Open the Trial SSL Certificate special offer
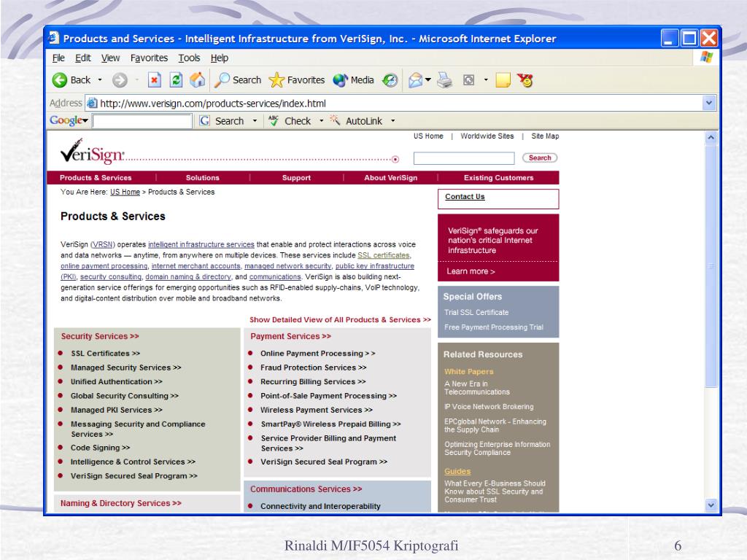This screenshot has width=747, height=560. point(476,312)
